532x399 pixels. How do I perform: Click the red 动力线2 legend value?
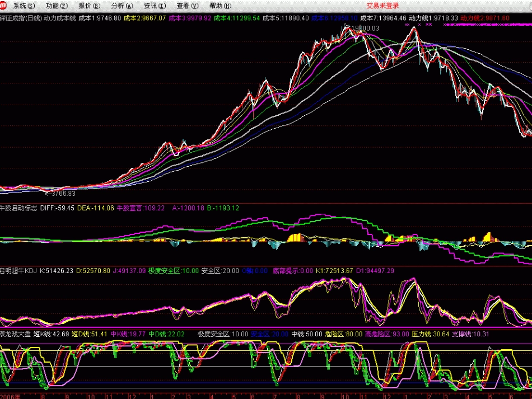click(485, 18)
